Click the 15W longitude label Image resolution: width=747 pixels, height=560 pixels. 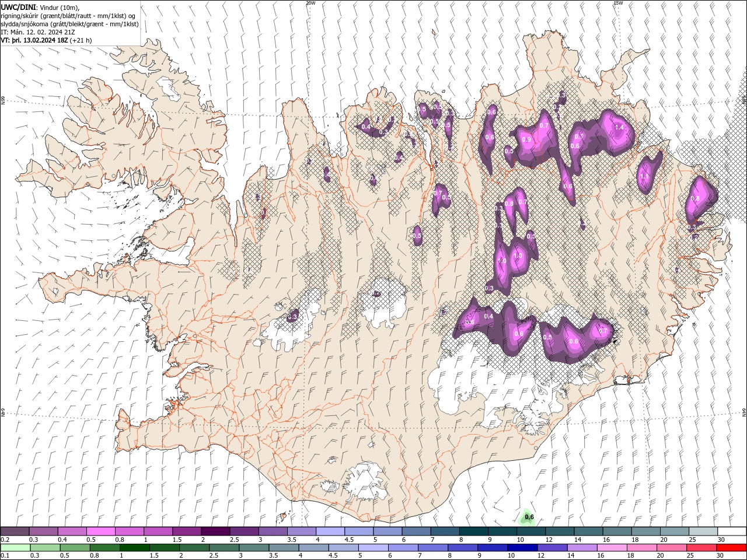pos(618,3)
